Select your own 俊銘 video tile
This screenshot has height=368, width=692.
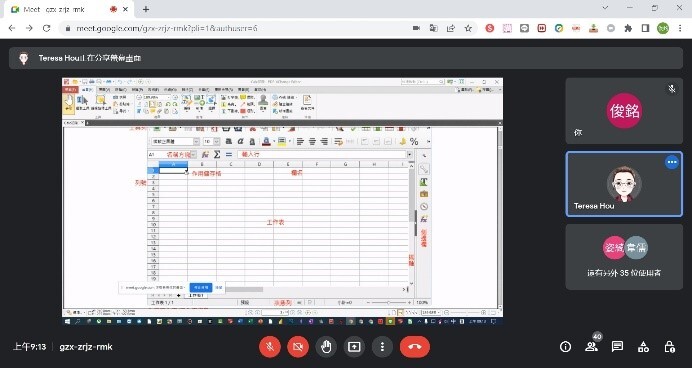click(x=624, y=111)
